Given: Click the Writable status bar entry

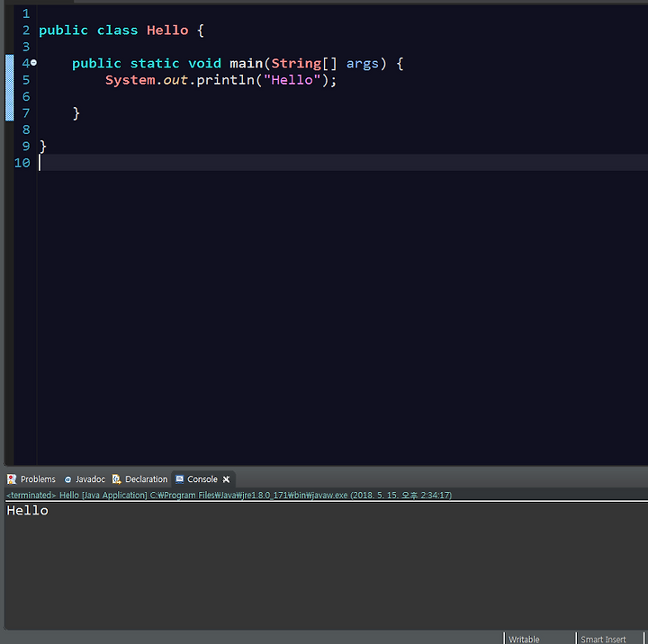Looking at the screenshot, I should pyautogui.click(x=524, y=639).
